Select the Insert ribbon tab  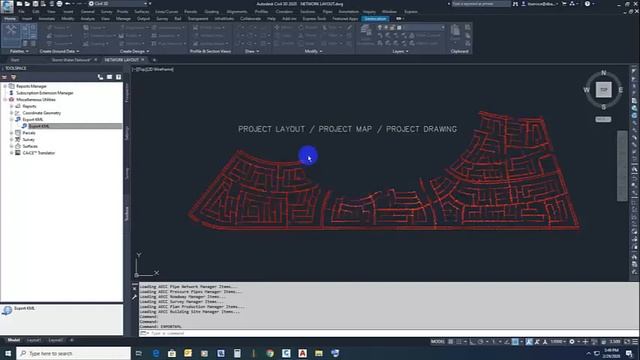27,19
